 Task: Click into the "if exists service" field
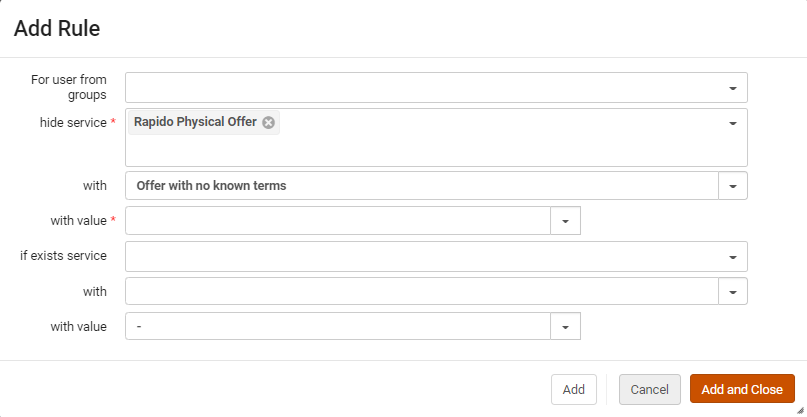tap(420, 256)
